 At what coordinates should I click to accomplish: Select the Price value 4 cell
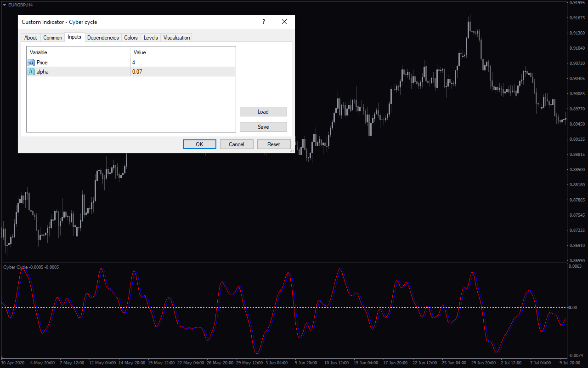183,63
